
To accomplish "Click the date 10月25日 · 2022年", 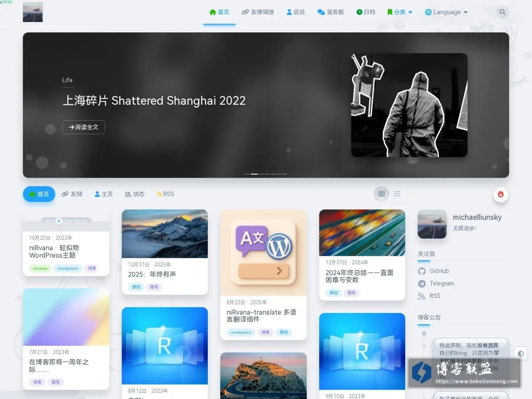I will pyautogui.click(x=51, y=238).
